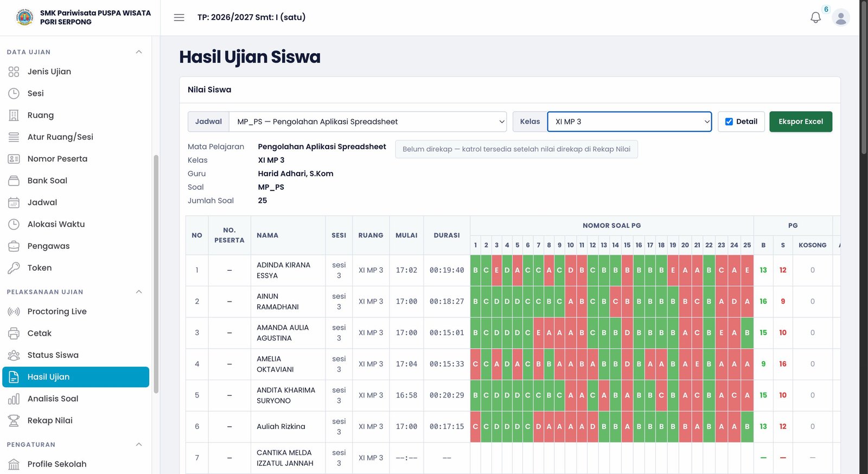Open the Proctoring Live menu item
Viewport: 868px width, 474px height.
75,311
